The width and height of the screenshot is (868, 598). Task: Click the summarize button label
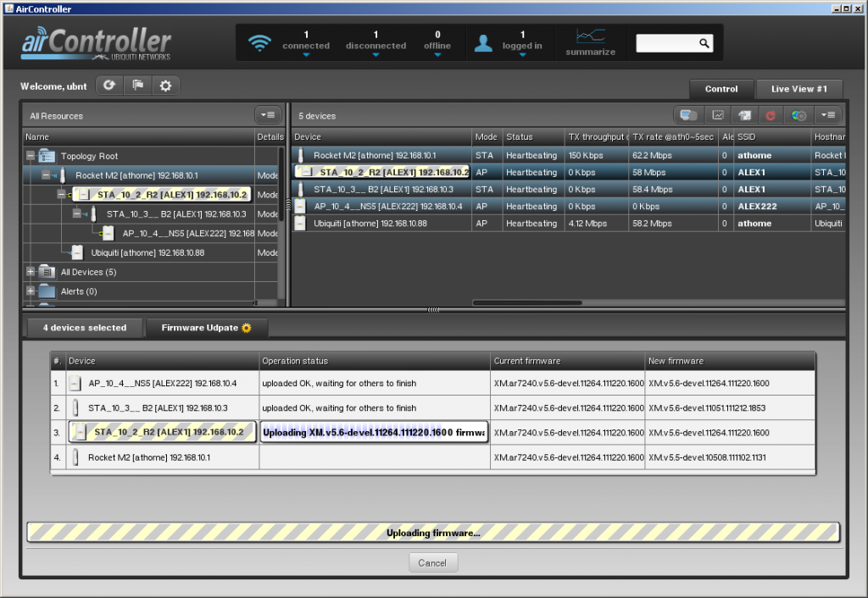pyautogui.click(x=591, y=52)
